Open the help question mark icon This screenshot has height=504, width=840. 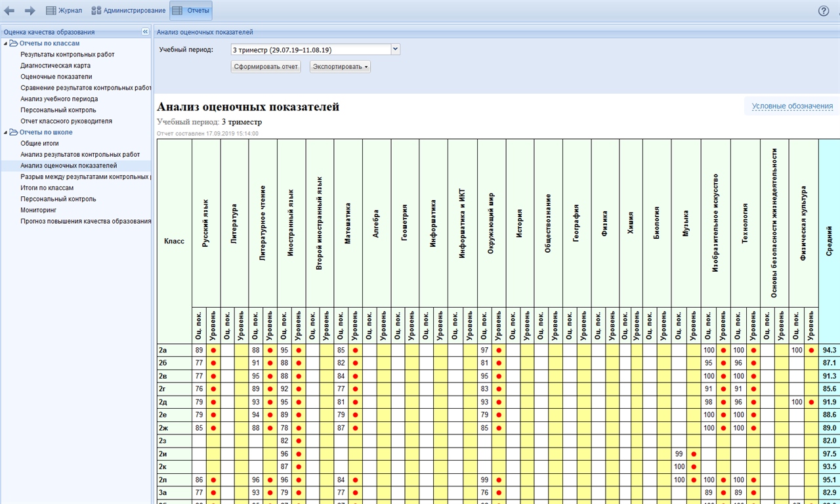point(824,10)
